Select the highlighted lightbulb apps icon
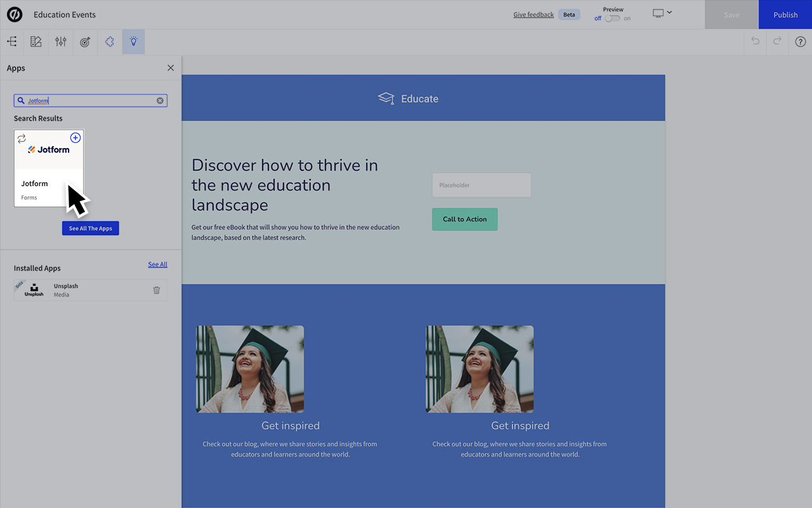The height and width of the screenshot is (508, 812). (133, 41)
